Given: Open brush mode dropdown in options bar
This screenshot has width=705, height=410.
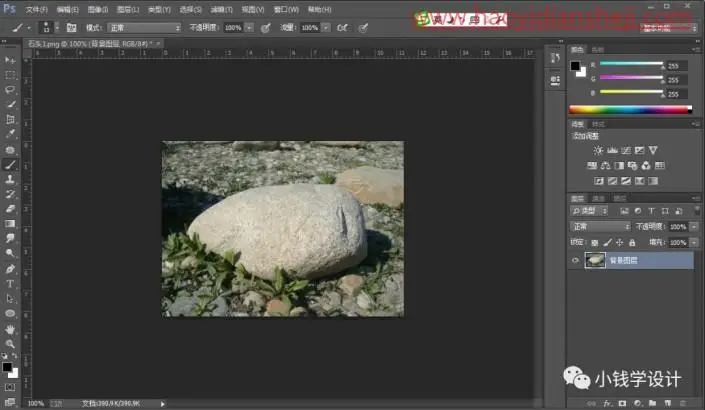Looking at the screenshot, I should (144, 28).
